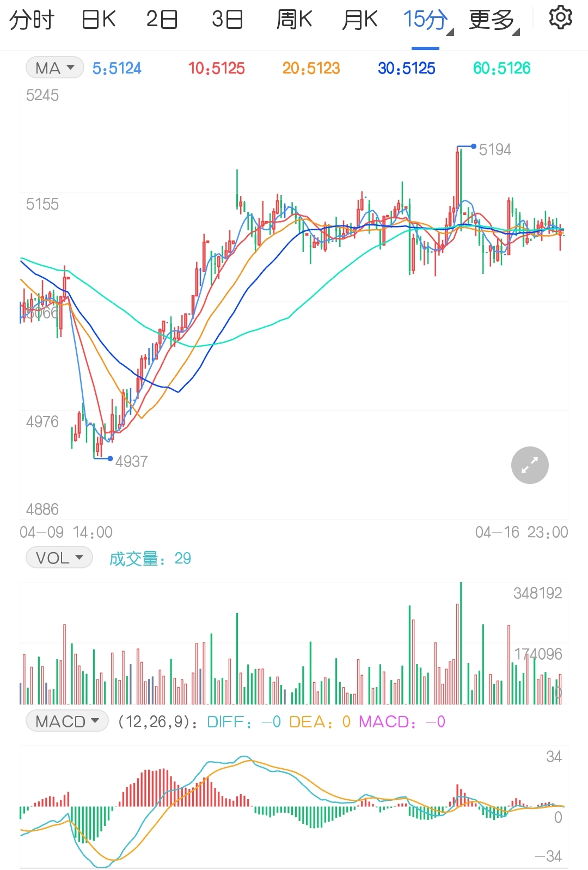Tap the MACD (12,26,9) parameters text

pos(158,722)
